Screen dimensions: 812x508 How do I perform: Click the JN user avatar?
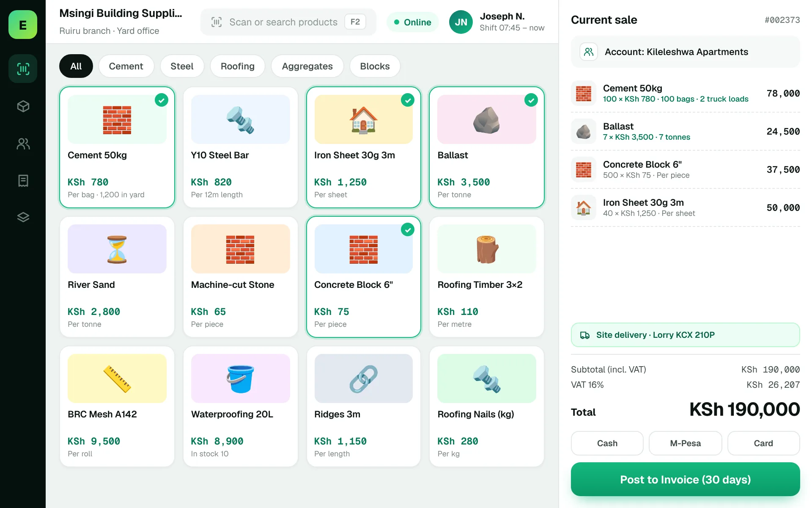[461, 22]
